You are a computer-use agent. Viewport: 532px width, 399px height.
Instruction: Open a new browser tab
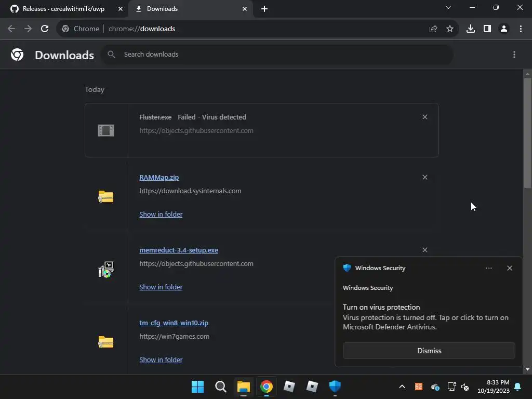(264, 9)
